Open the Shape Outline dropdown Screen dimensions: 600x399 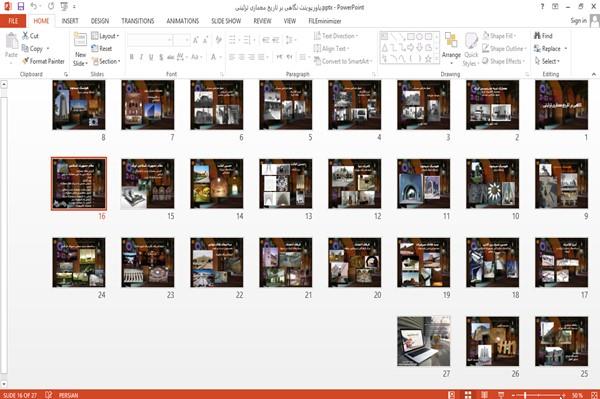pyautogui.click(x=504, y=49)
